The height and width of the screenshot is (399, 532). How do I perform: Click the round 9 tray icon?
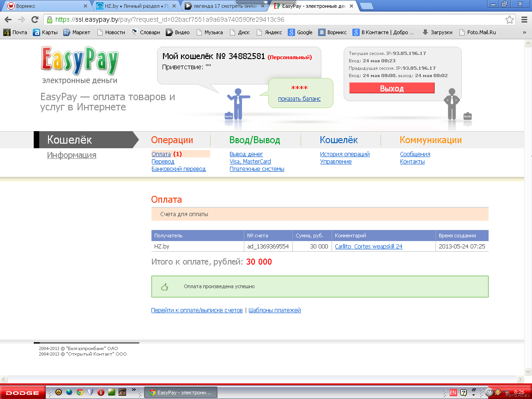[x=489, y=392]
